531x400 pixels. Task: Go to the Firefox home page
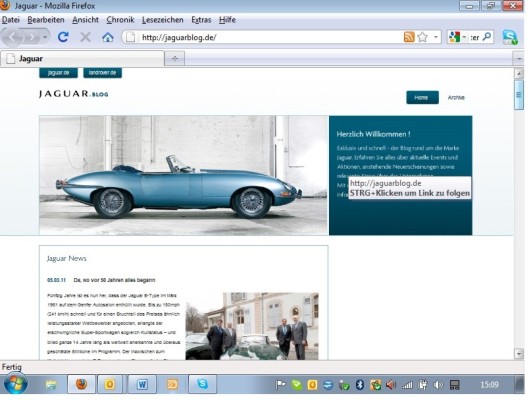click(x=108, y=37)
